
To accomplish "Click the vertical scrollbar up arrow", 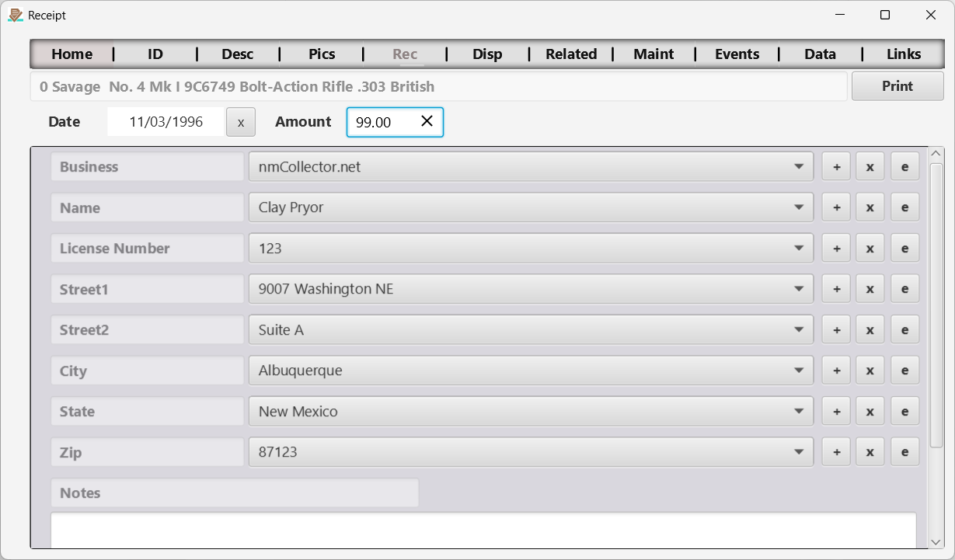I will pos(936,153).
